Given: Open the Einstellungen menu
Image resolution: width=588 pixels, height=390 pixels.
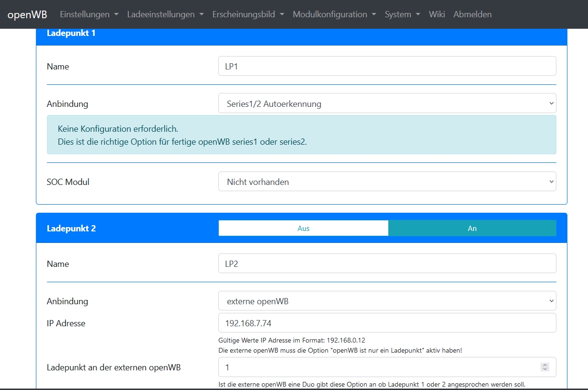Looking at the screenshot, I should (x=89, y=14).
